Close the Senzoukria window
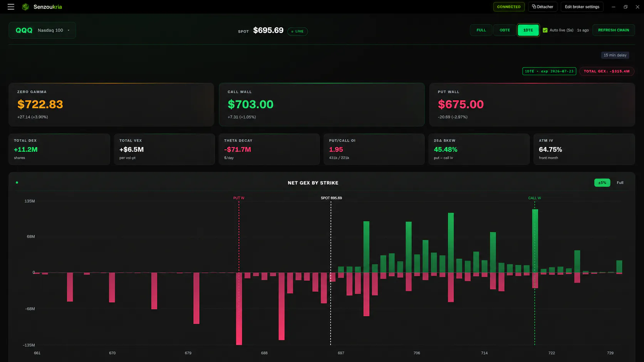Image resolution: width=644 pixels, height=362 pixels. 637,7
